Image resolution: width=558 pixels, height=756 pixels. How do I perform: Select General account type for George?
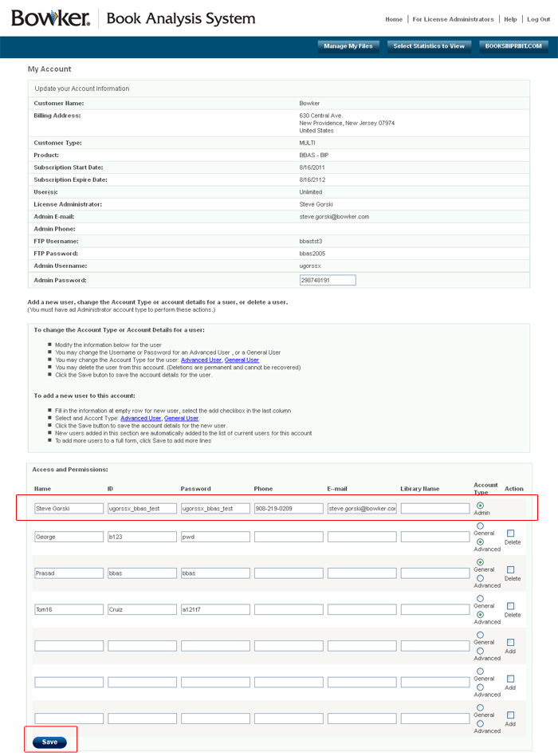tap(480, 526)
